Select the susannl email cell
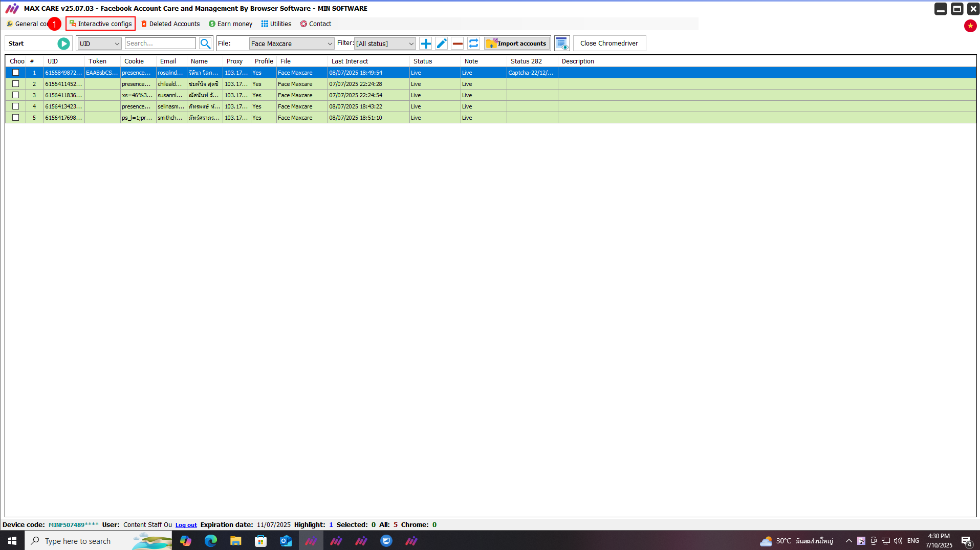Viewport: 980px width, 550px height. (171, 95)
